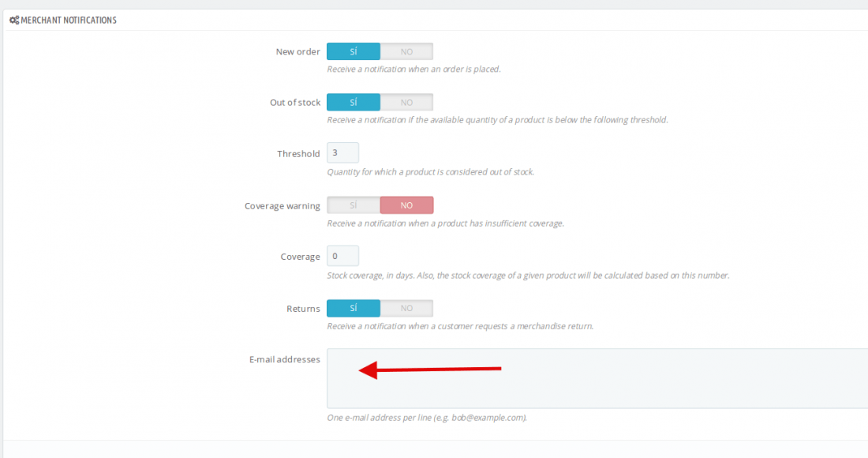Click the gears icon beside Merchant Notifications
This screenshot has height=458, width=868.
tap(14, 20)
